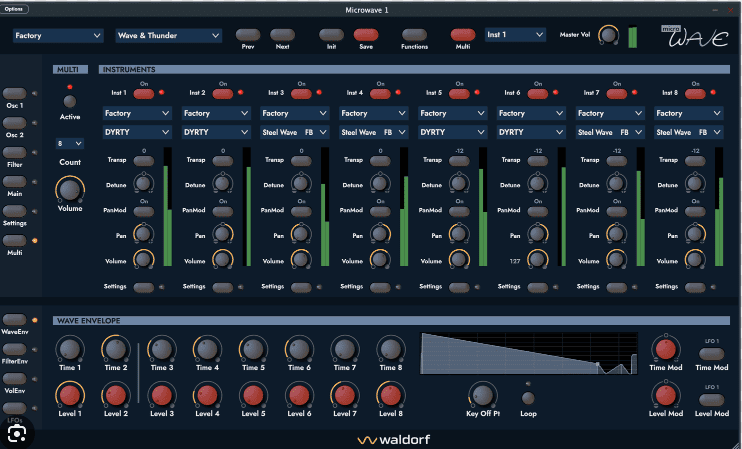Click the Inst 6 Volume knob
This screenshot has width=742, height=449.
(538, 259)
